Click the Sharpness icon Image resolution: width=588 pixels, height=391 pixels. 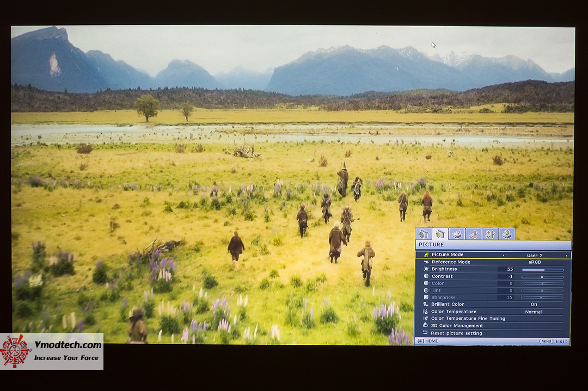426,297
